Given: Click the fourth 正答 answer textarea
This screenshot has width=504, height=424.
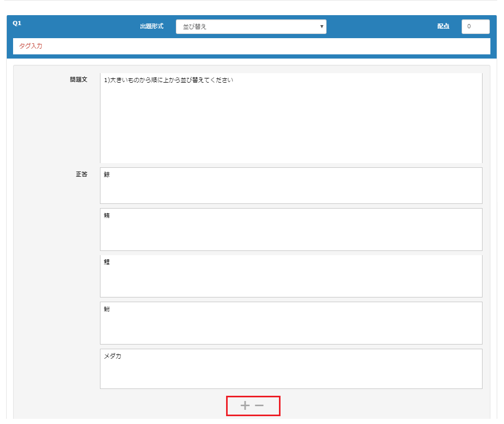Looking at the screenshot, I should 290,323.
